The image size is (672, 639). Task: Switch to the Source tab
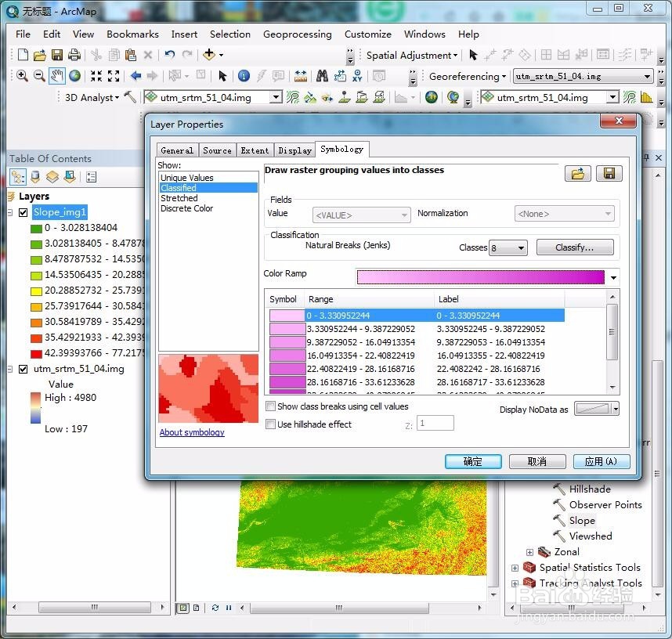[217, 150]
